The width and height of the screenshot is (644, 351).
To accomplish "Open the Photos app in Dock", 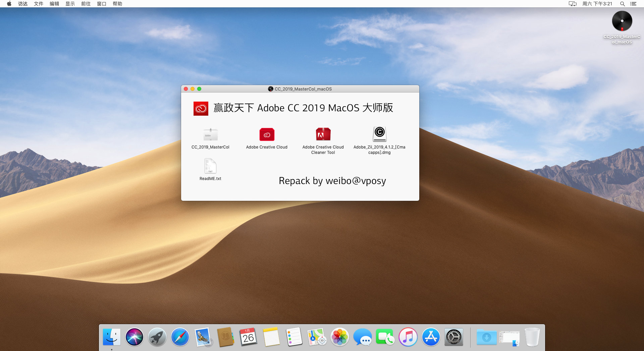I will pyautogui.click(x=339, y=337).
